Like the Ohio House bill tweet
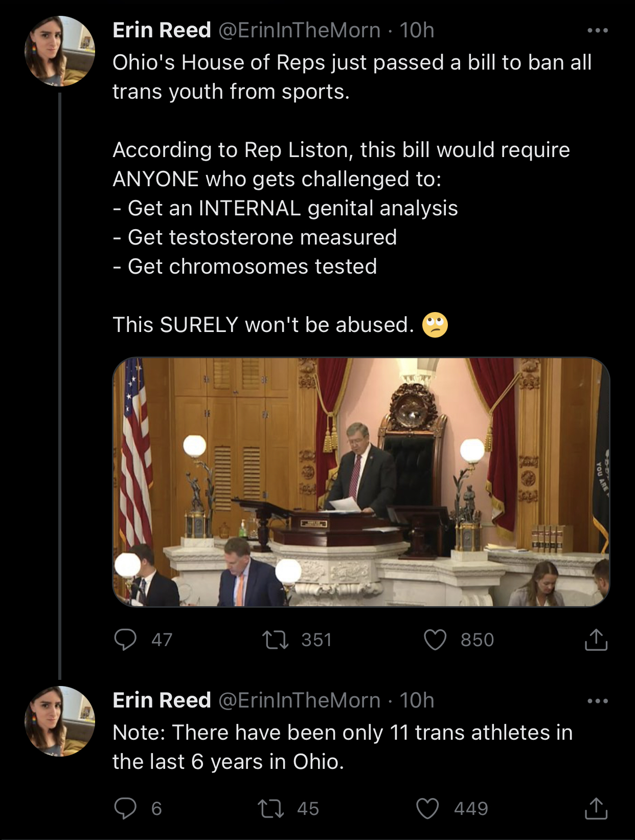The image size is (635, 840). coord(435,639)
